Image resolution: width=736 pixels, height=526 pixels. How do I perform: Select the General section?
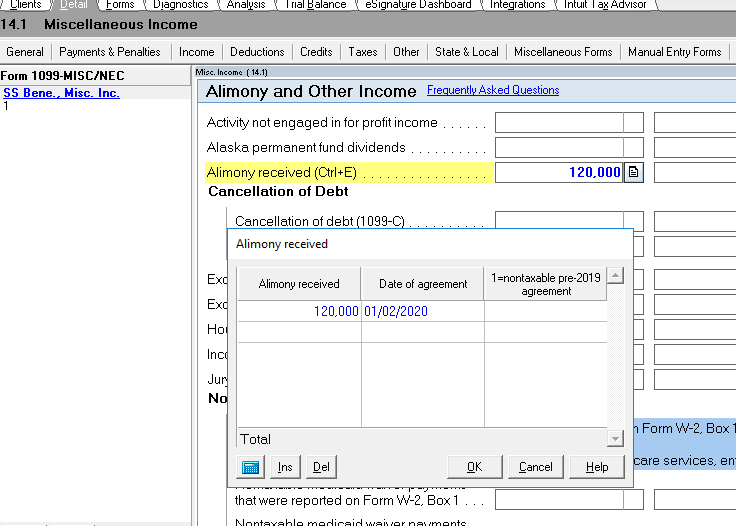point(25,52)
